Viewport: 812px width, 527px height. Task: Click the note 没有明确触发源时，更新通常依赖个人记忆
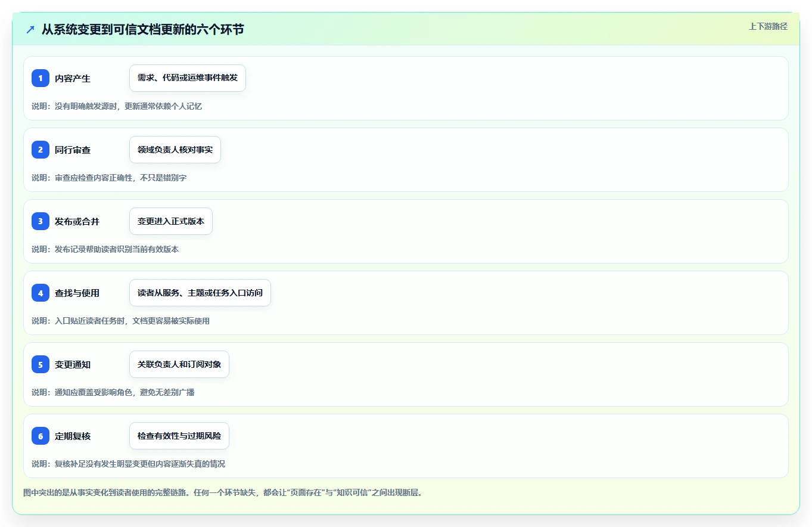click(x=128, y=106)
